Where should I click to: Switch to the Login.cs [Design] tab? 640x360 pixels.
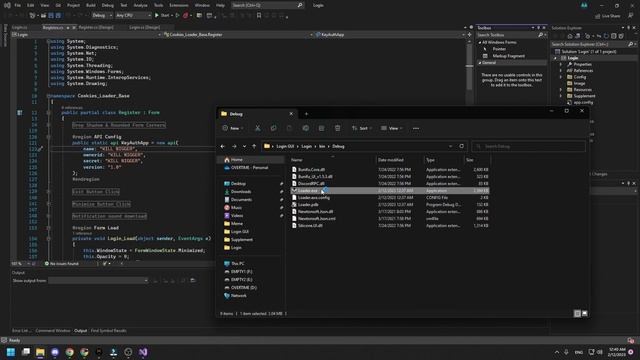(x=144, y=27)
